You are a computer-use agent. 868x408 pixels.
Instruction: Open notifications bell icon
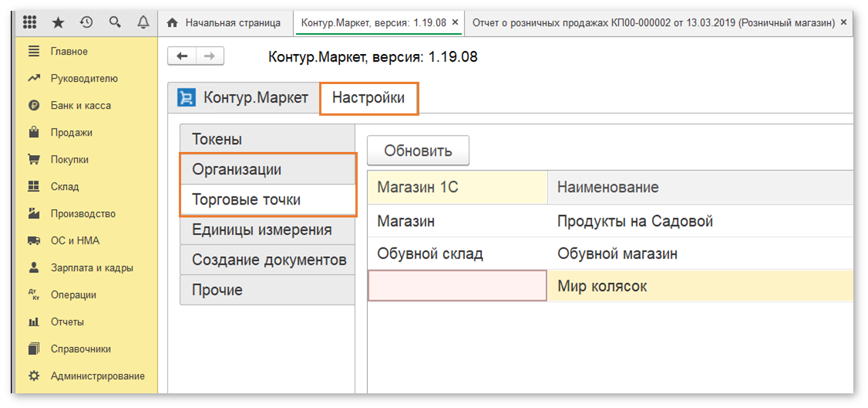(143, 23)
